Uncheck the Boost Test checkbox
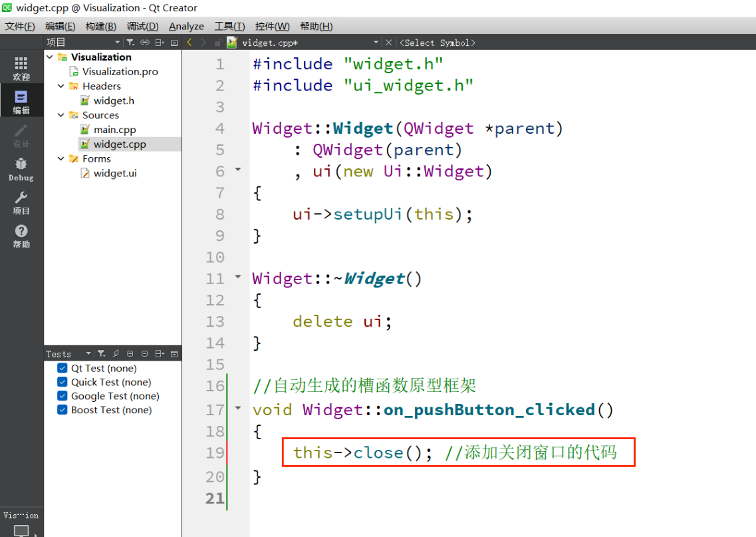The height and width of the screenshot is (537, 756). [63, 410]
